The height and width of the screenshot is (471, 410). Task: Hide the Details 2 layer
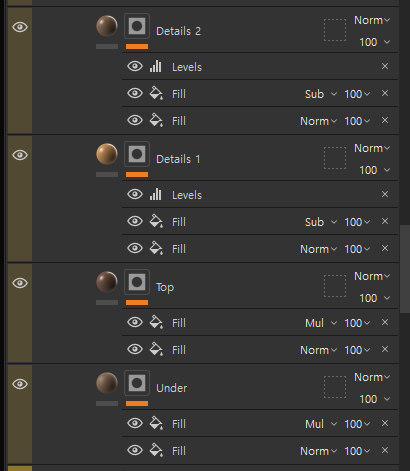20,27
